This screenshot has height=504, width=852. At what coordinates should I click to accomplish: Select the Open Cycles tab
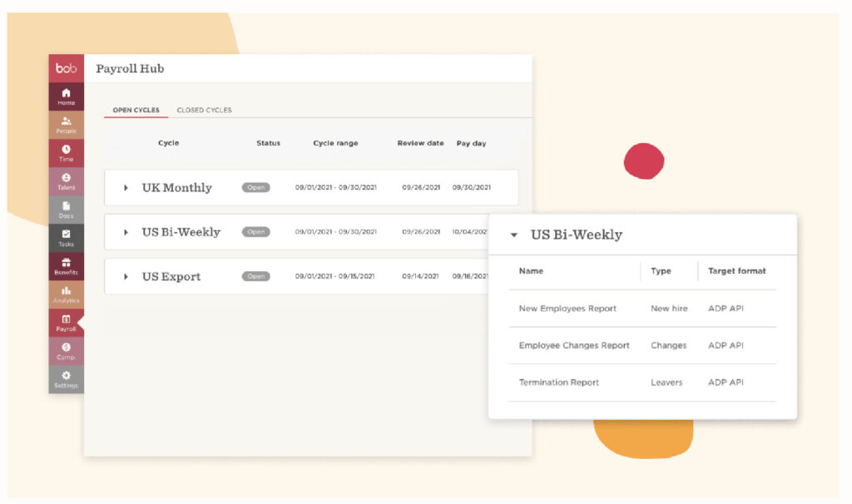[x=136, y=110]
